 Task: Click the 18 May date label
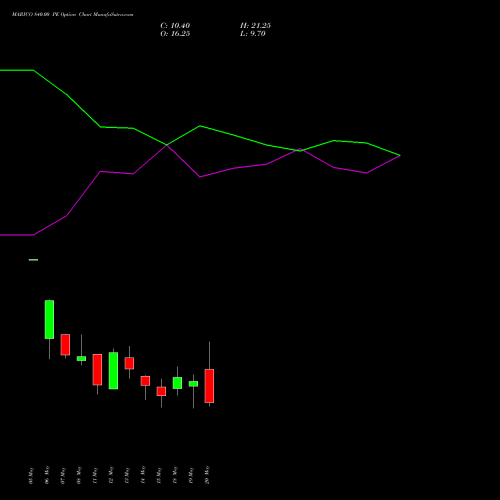tap(175, 475)
